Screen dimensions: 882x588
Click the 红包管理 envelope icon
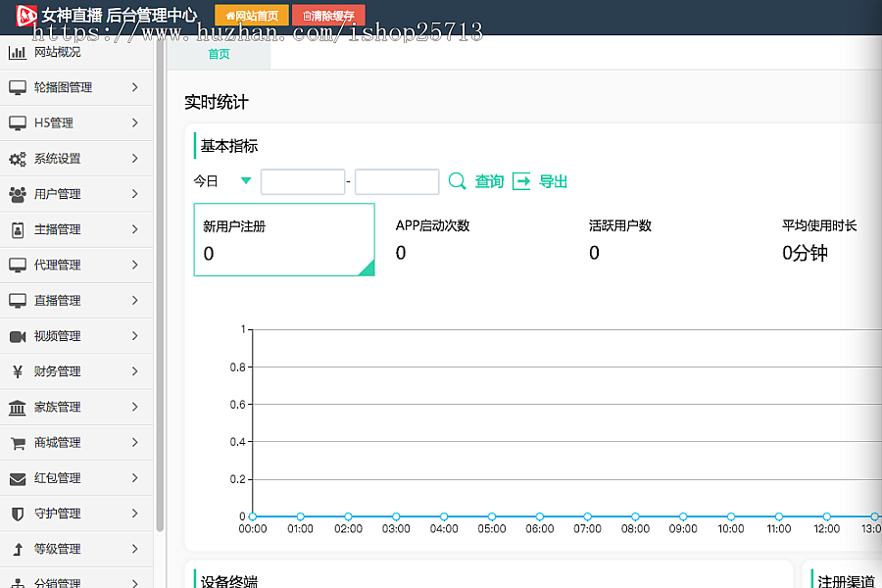point(18,478)
